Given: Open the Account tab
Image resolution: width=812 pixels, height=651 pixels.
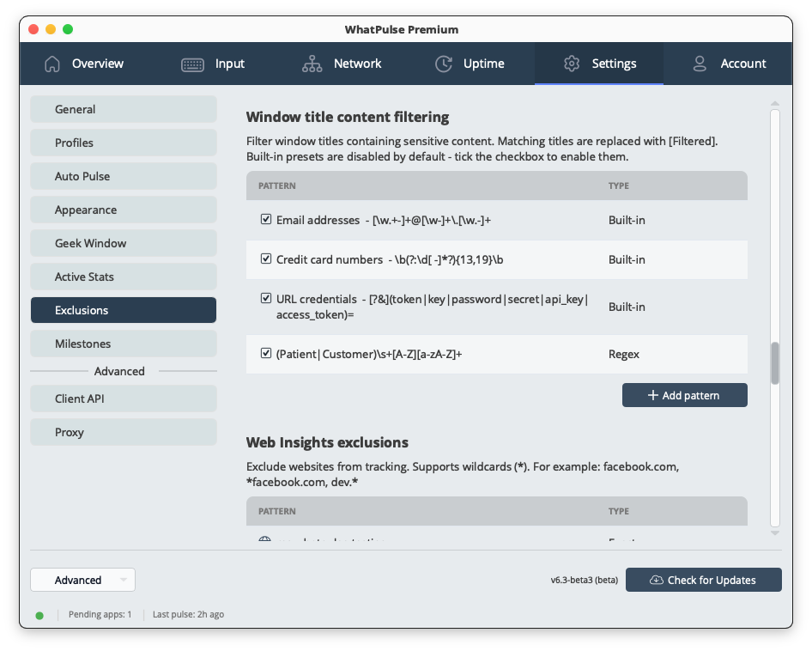Looking at the screenshot, I should click(728, 64).
